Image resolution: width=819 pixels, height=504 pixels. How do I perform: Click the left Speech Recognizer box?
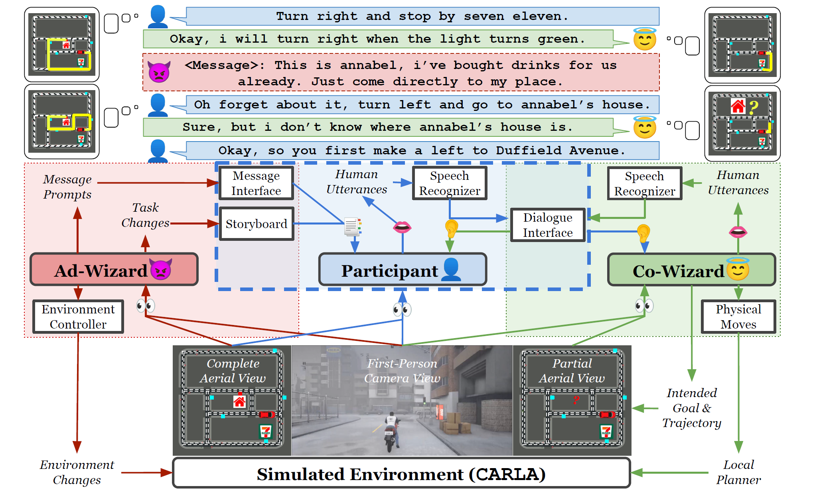(450, 183)
